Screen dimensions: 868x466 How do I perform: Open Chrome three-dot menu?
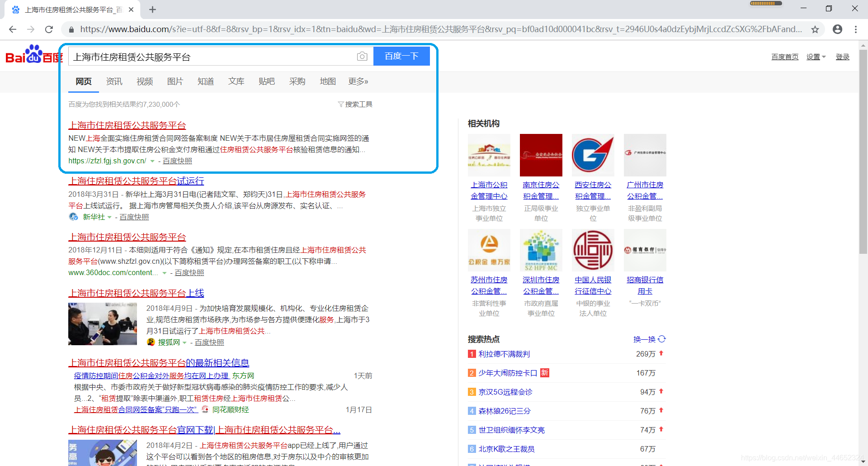[x=855, y=29]
